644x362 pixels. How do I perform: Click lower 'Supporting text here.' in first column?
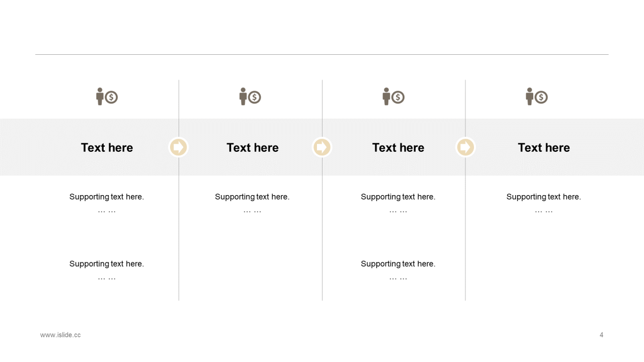coord(107,263)
